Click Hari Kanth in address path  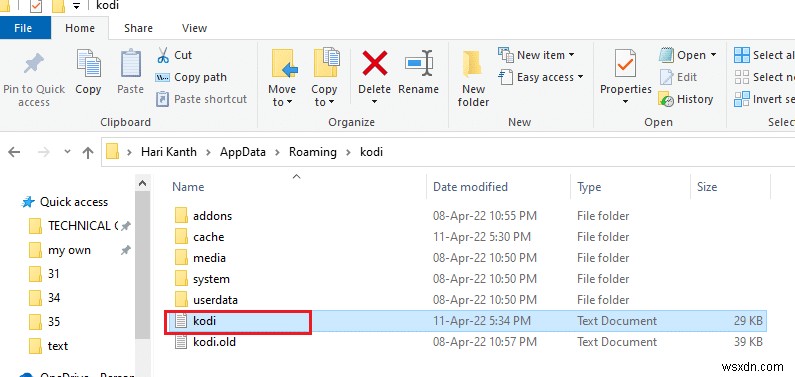point(169,152)
